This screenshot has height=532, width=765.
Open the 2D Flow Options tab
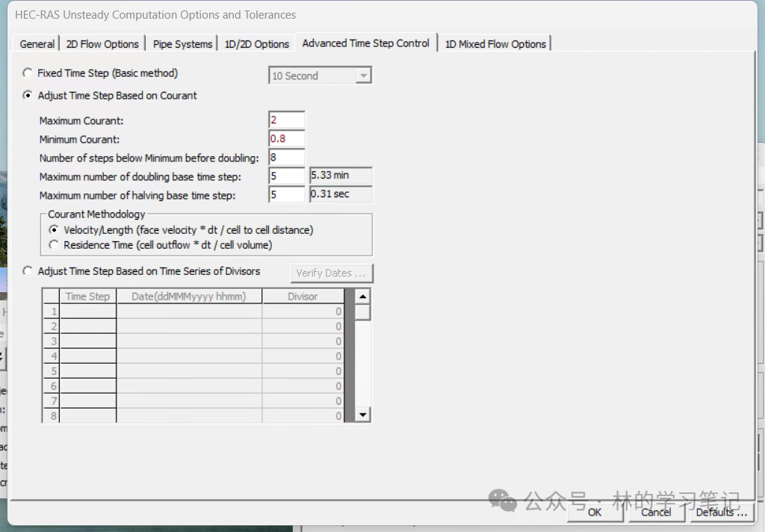tap(102, 44)
